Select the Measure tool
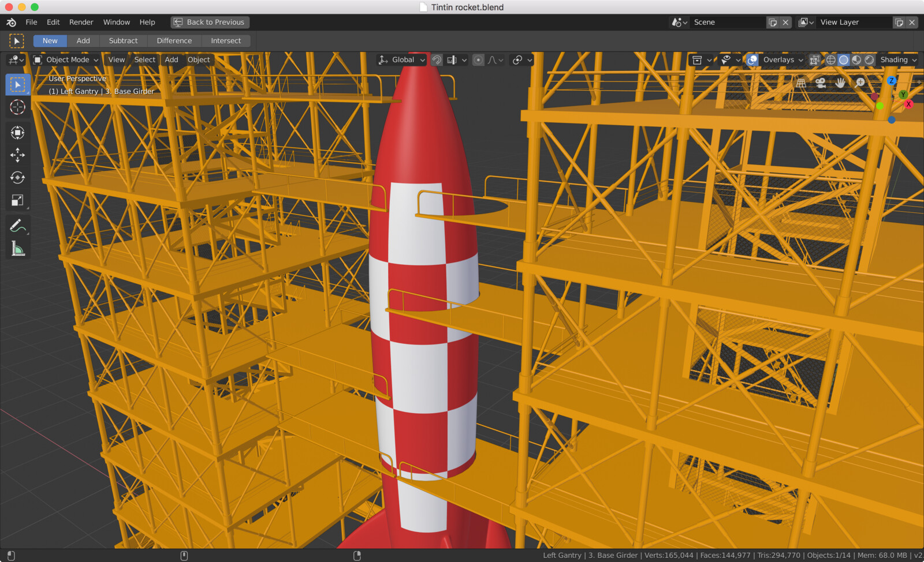 (18, 249)
